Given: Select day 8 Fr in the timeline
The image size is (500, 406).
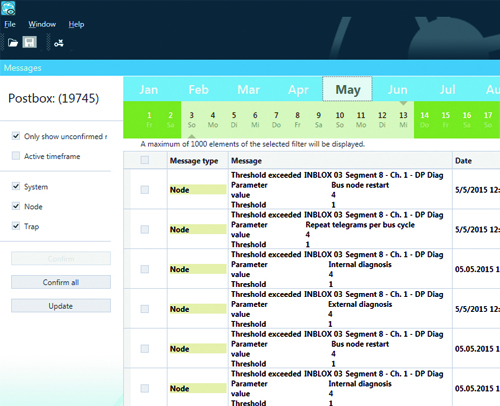Looking at the screenshot, I should [297, 119].
